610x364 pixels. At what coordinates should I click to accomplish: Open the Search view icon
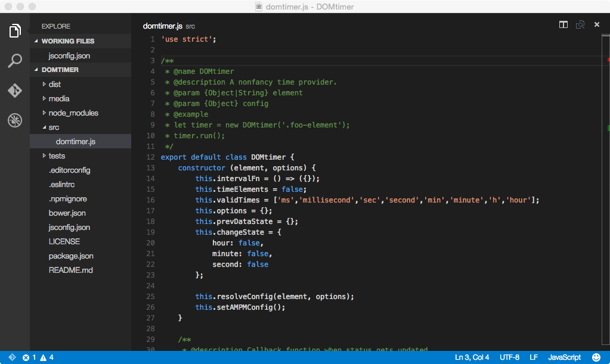(x=15, y=61)
